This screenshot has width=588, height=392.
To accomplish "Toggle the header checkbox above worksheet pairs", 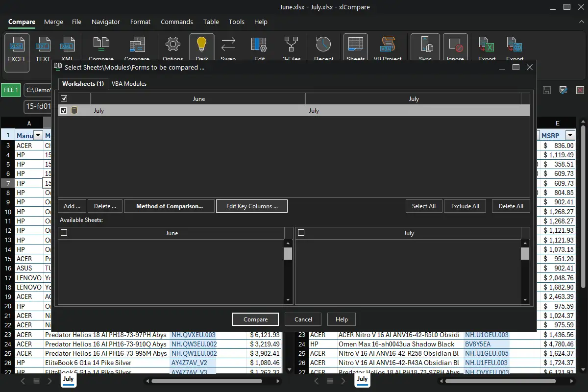I will click(x=63, y=98).
